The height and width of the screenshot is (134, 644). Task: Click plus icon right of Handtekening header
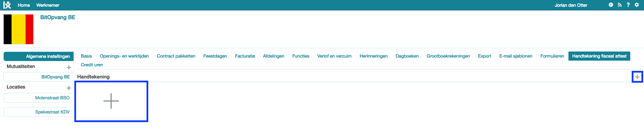pyautogui.click(x=637, y=77)
